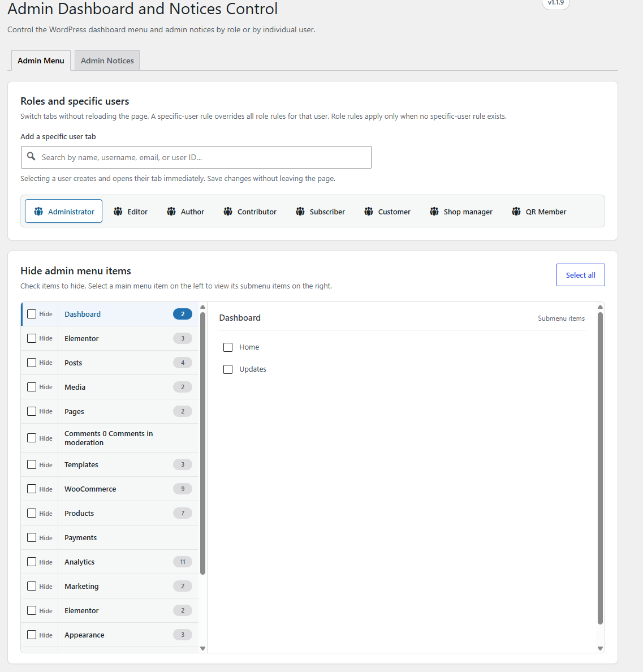Image resolution: width=643 pixels, height=672 pixels.
Task: Check Hide for the Templates menu item
Action: (x=32, y=464)
